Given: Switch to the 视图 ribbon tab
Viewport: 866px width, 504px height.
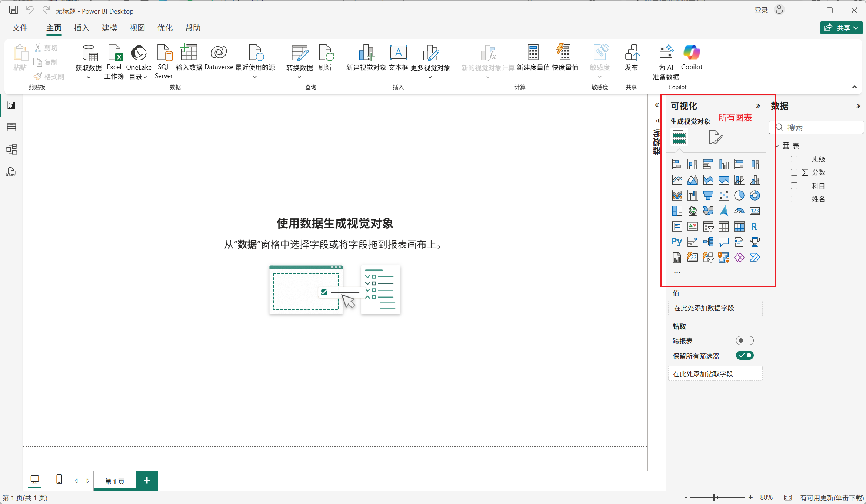Looking at the screenshot, I should tap(137, 28).
